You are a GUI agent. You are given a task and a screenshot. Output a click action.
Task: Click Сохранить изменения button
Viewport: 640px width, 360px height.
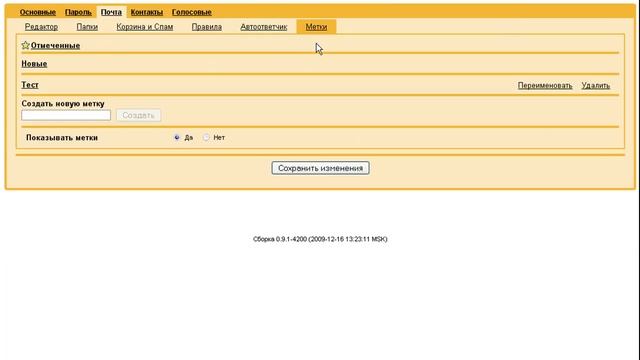point(320,168)
